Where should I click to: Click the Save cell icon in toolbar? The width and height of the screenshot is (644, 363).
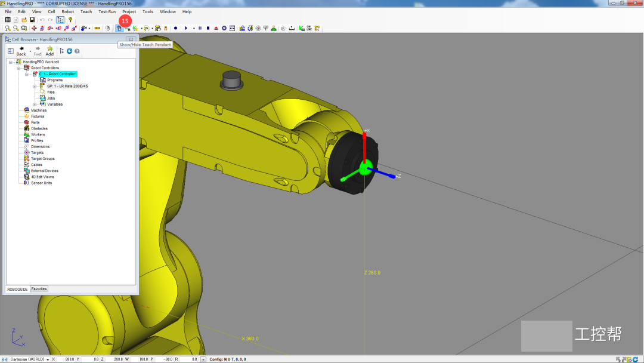click(32, 20)
